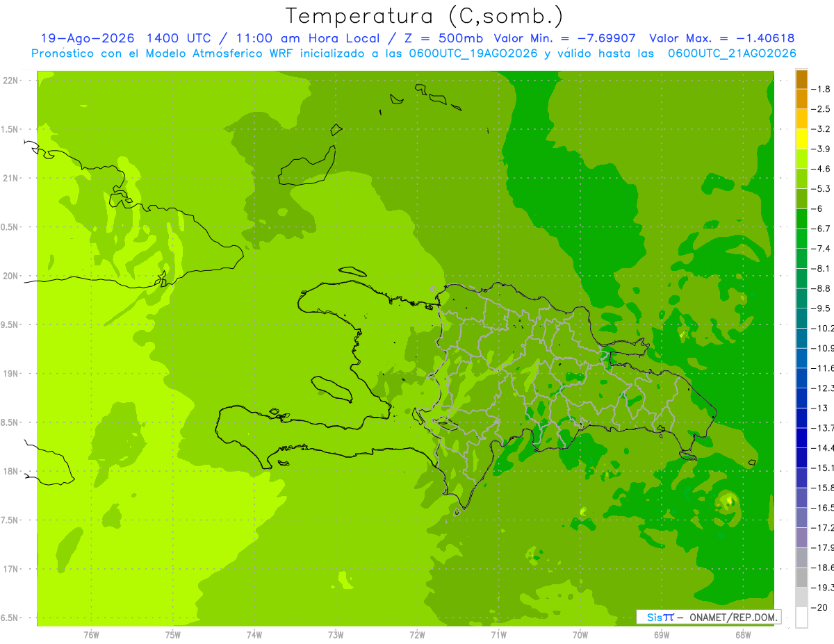Click the orange colorbar segment between -1.8 and -2.5
Screen dimensions: 834x644
tap(801, 99)
